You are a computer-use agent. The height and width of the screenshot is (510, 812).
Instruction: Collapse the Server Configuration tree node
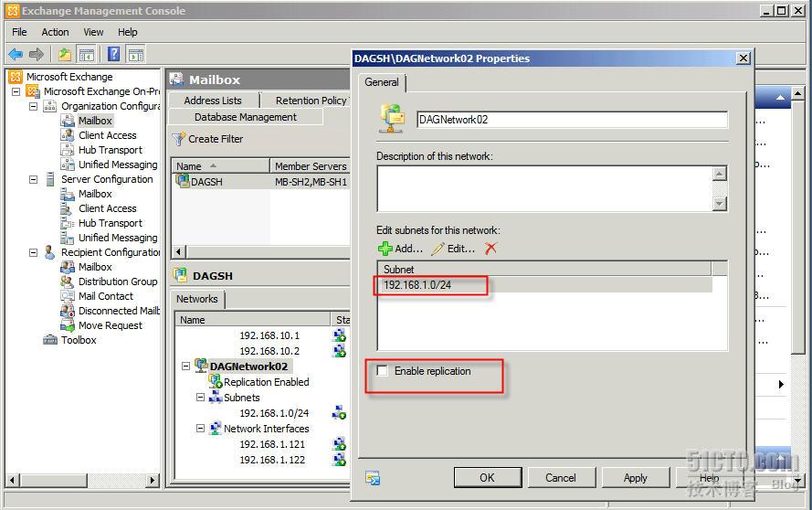[33, 179]
